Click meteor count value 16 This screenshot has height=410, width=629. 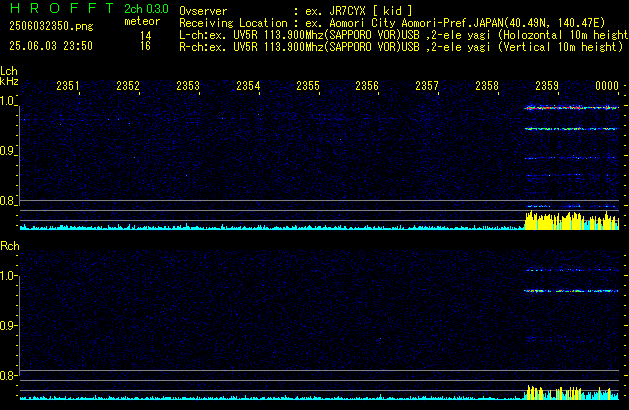(146, 46)
